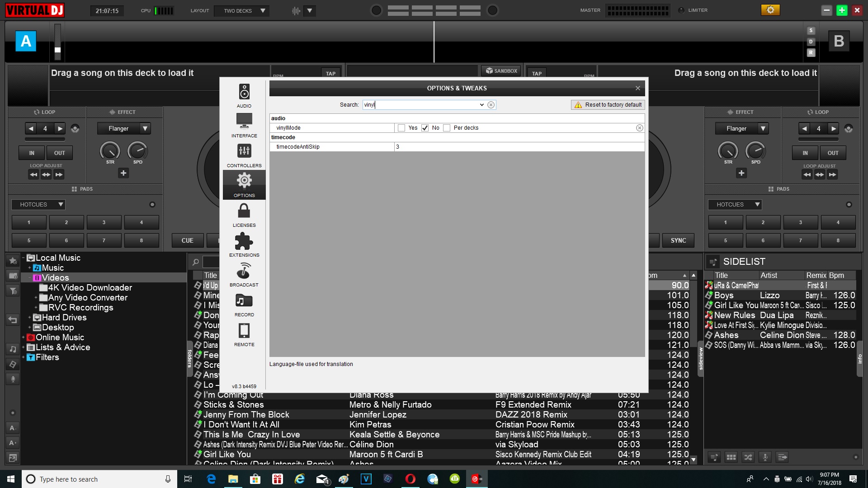Toggle pads record dot on deck B

coord(849,205)
